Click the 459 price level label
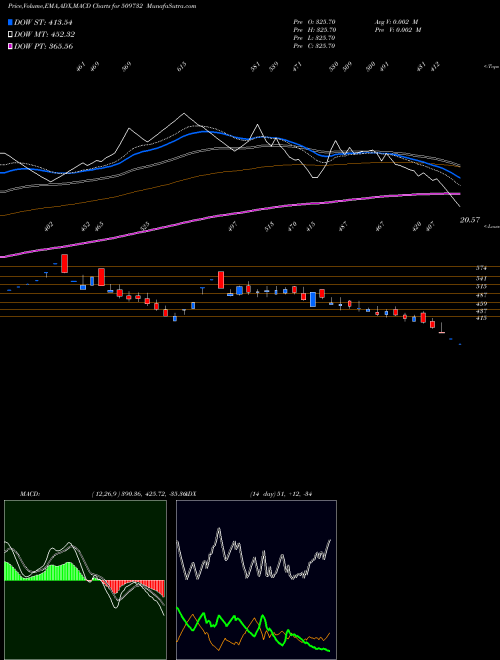The width and height of the screenshot is (500, 660). (481, 303)
